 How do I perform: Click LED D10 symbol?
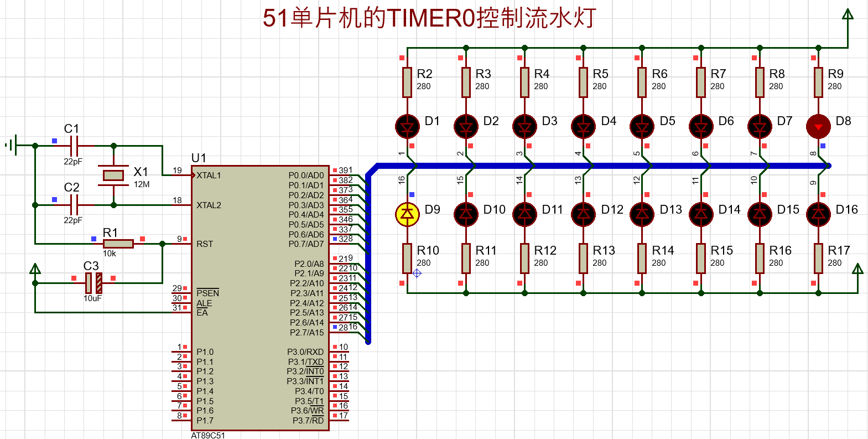click(x=466, y=214)
